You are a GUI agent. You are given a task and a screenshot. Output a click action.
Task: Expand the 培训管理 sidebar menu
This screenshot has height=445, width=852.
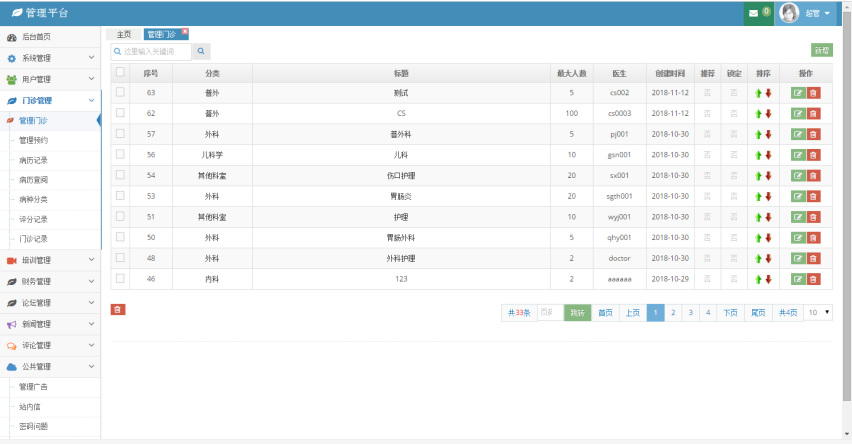coord(50,260)
